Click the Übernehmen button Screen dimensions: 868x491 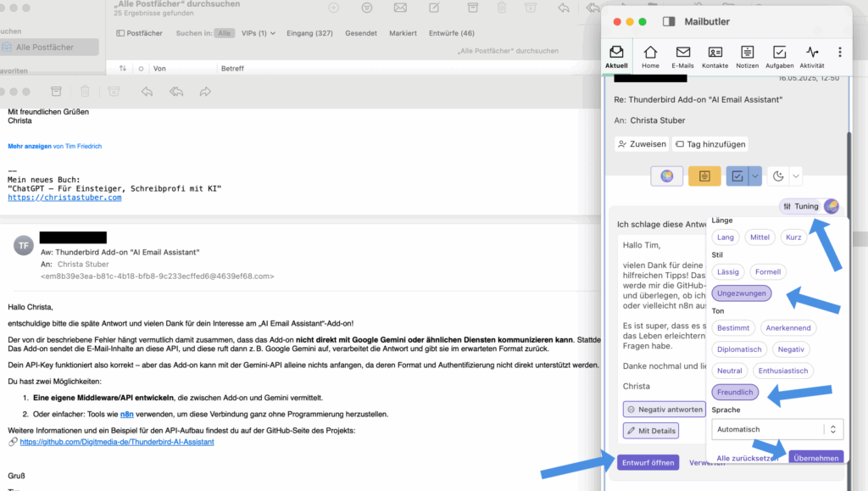pos(816,457)
